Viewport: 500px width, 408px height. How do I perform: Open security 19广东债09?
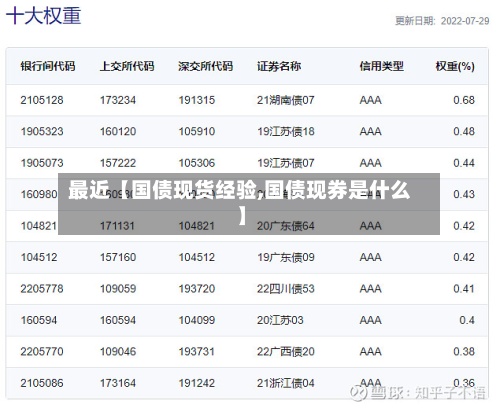coord(285,257)
